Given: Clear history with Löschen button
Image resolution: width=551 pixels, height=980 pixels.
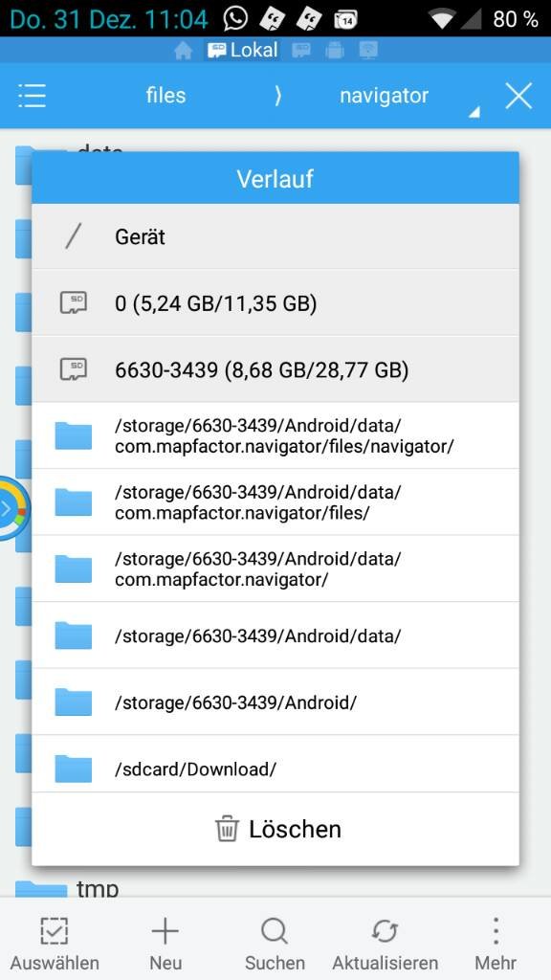Looking at the screenshot, I should point(275,829).
